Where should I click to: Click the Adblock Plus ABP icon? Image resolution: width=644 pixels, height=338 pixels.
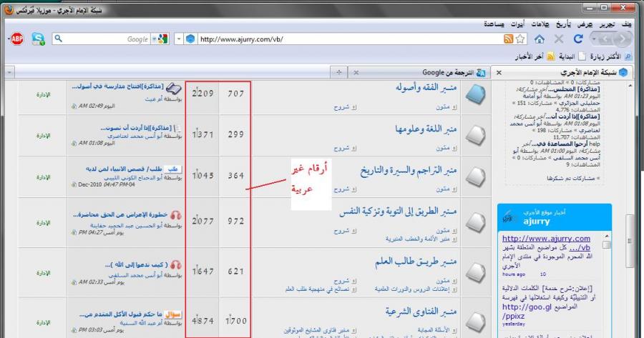16,39
